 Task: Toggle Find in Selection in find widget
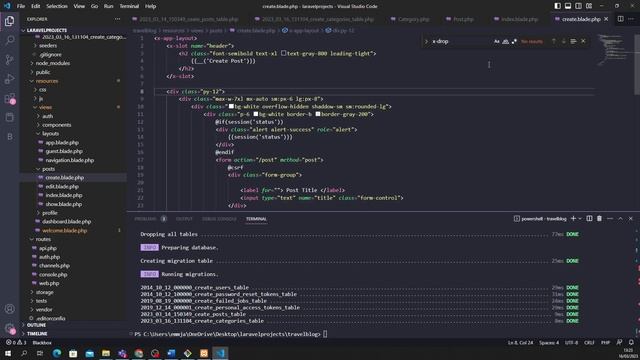pyautogui.click(x=573, y=41)
